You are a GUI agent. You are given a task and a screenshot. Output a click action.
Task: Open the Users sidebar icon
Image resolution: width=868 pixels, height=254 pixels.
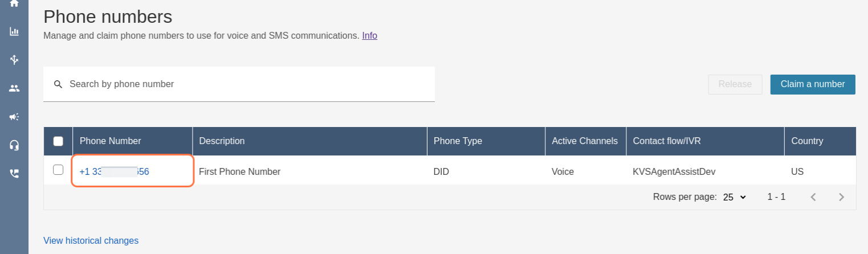tap(14, 88)
